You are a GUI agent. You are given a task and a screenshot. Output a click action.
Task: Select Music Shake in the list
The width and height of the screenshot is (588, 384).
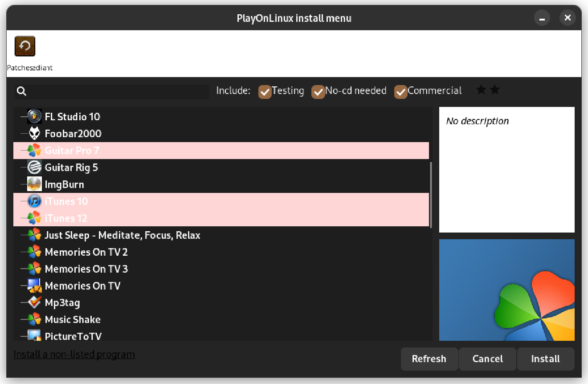(x=73, y=320)
